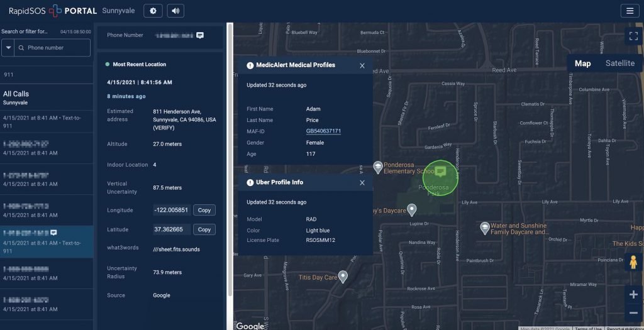Image resolution: width=644 pixels, height=330 pixels.
Task: Switch map to Satellite view
Action: tap(619, 63)
